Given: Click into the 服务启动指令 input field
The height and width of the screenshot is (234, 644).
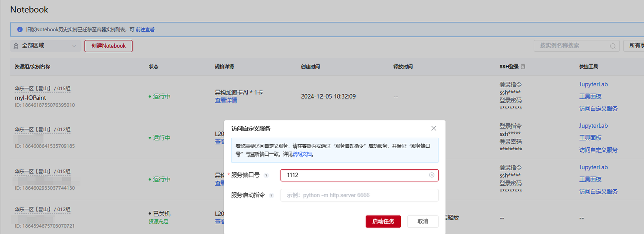Looking at the screenshot, I should point(359,195).
